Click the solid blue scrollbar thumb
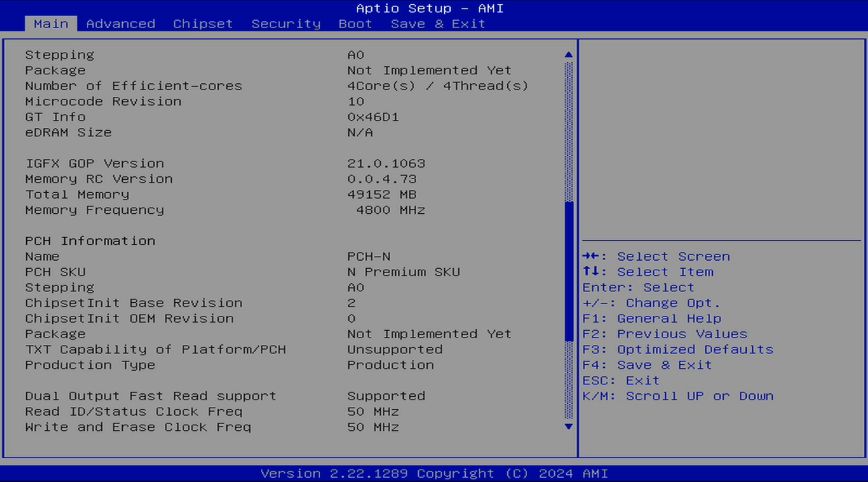 click(x=569, y=271)
